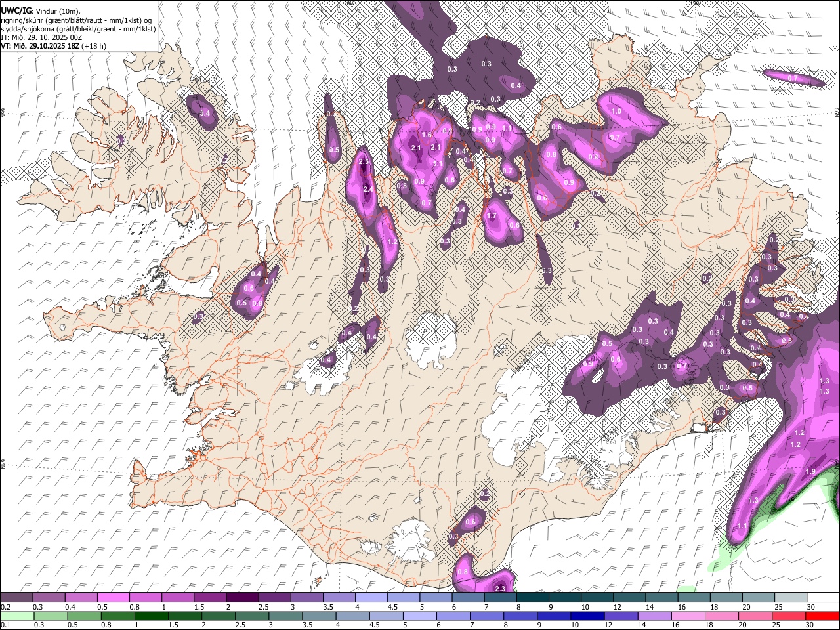Pick the lavender rain-scale swatch labeled 14

pos(654,616)
